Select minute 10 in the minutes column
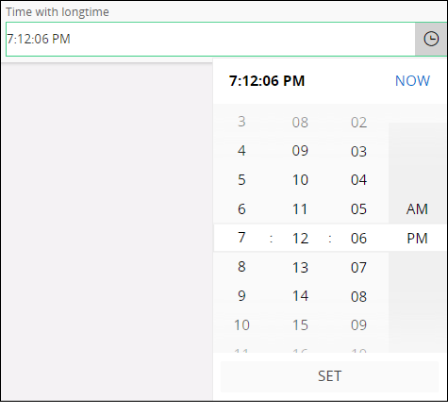This screenshot has height=402, width=448. click(x=300, y=180)
